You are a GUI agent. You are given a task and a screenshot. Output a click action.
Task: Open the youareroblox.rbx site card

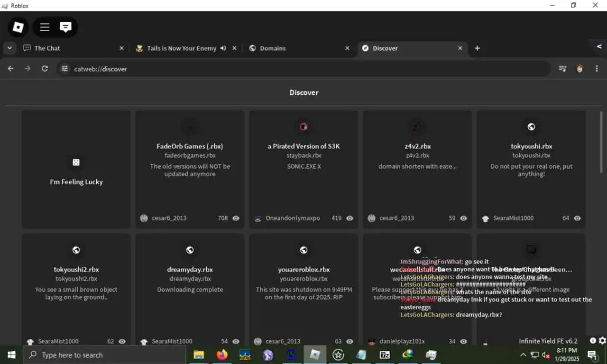click(x=303, y=290)
